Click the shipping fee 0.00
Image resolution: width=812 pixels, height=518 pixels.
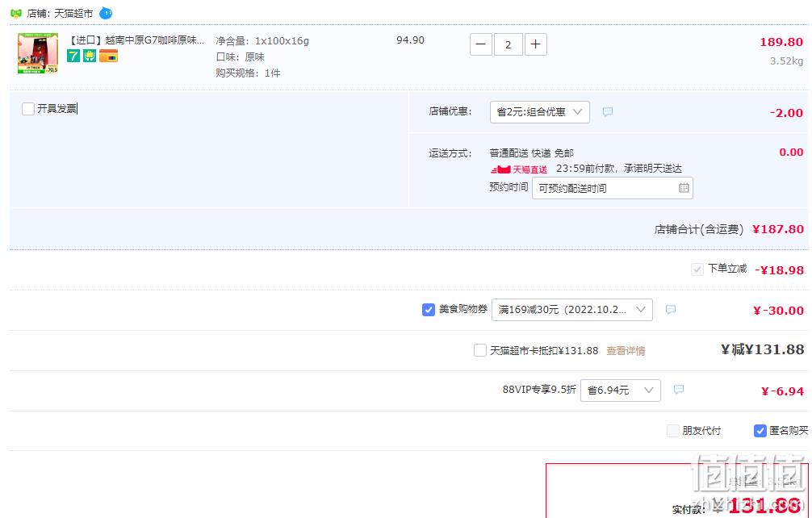tap(791, 152)
